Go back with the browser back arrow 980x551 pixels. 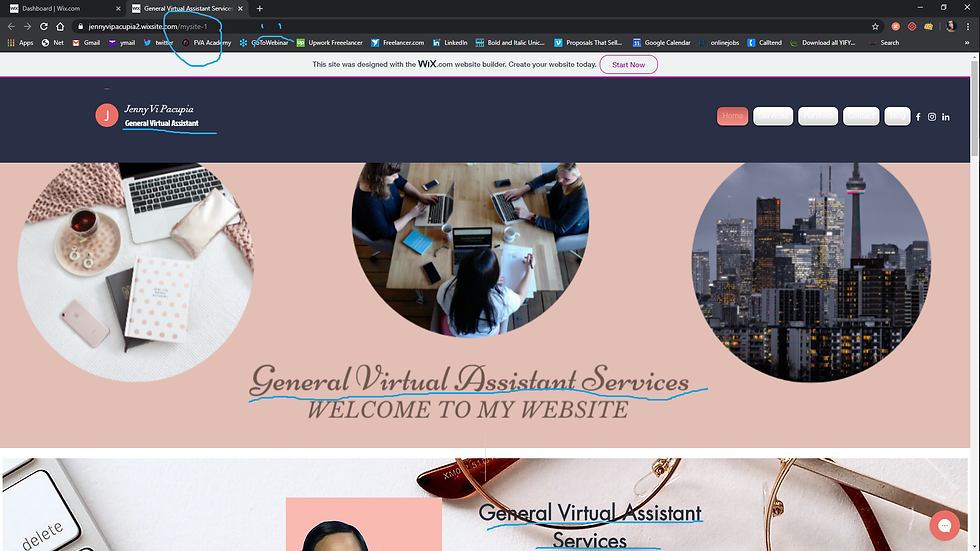click(11, 26)
